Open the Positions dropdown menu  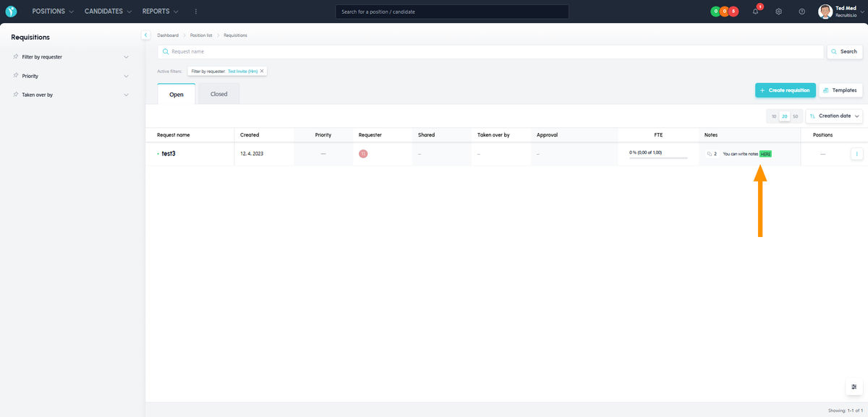(53, 12)
